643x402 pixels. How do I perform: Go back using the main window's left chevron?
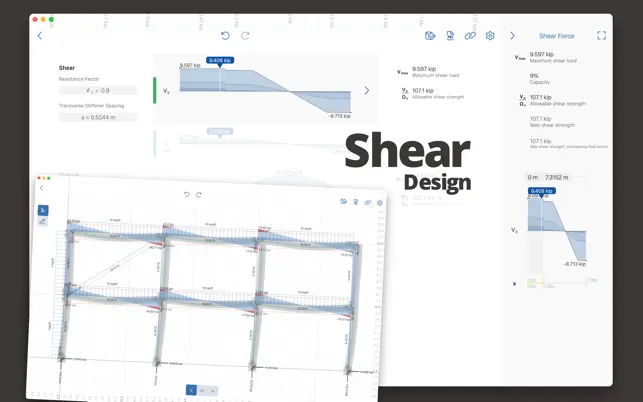[40, 36]
